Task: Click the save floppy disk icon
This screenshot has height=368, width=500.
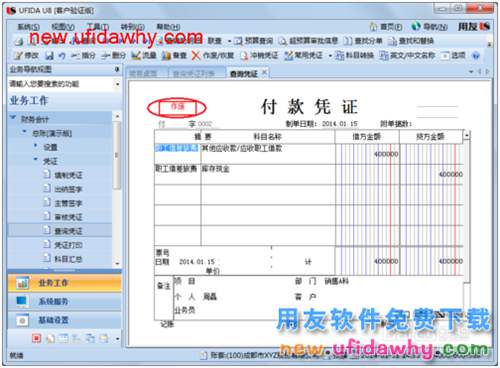Action: coord(49,56)
